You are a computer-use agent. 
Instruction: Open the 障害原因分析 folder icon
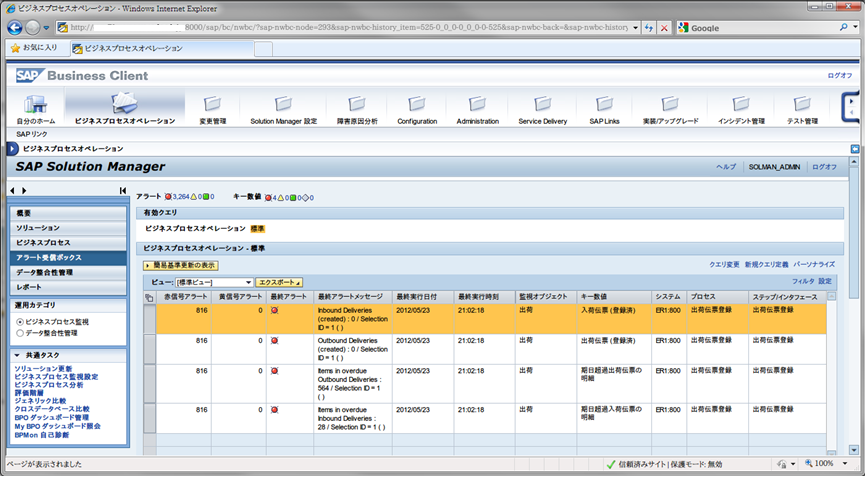coord(357,103)
